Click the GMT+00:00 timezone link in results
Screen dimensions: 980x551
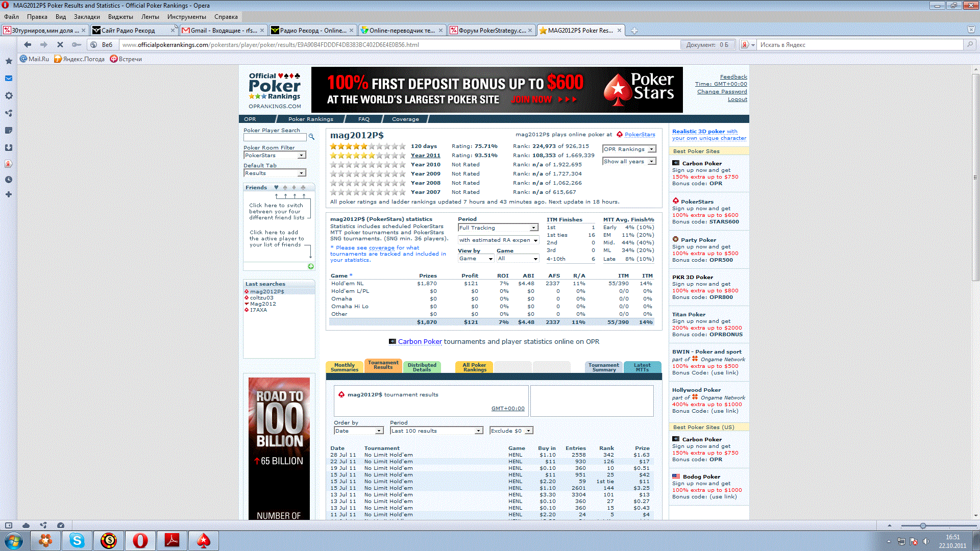(x=508, y=409)
